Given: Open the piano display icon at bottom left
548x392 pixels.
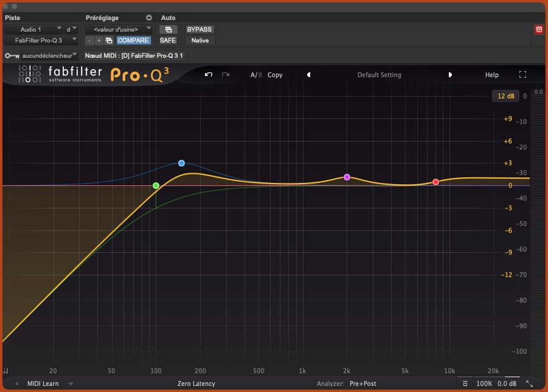Looking at the screenshot, I should click(6, 371).
